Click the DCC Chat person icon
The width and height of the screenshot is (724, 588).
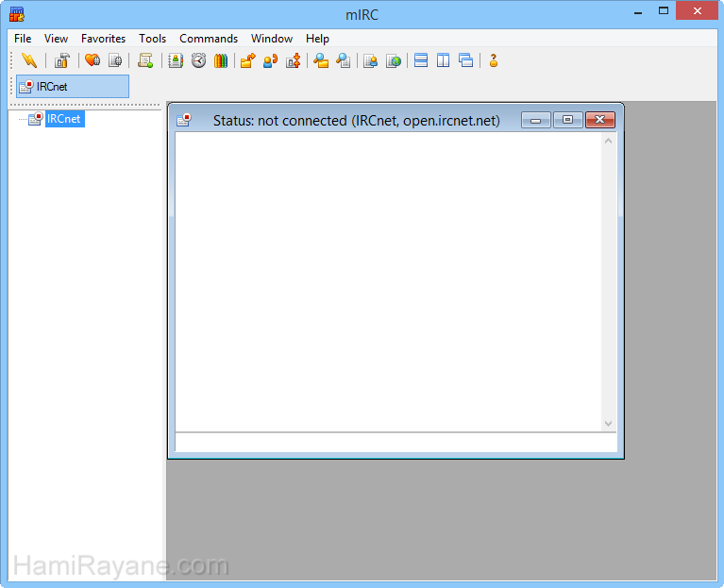[271, 60]
